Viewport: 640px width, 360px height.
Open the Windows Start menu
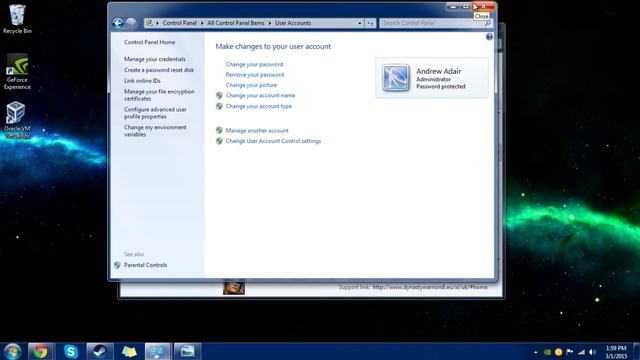pos(12,351)
